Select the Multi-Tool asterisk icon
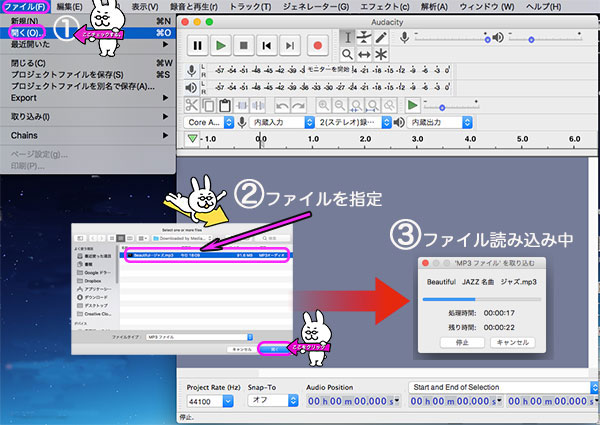 pos(381,54)
